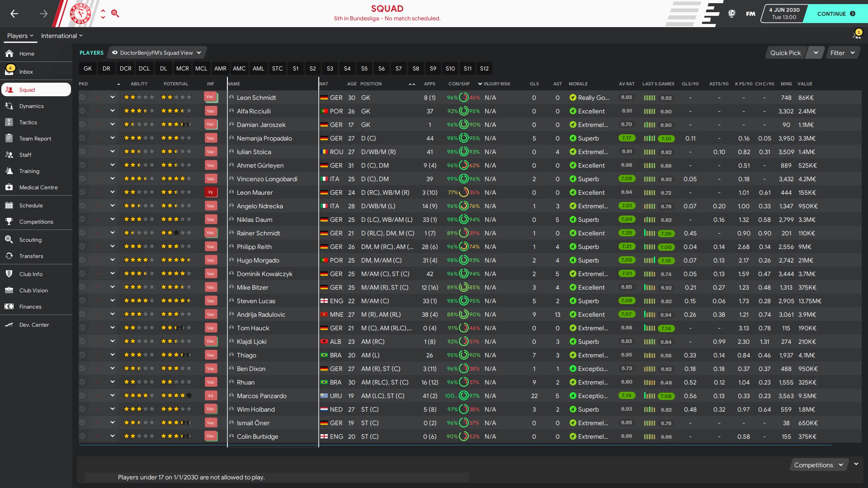Open the notifications bell icon
This screenshot has width=868, height=488.
(856, 35)
